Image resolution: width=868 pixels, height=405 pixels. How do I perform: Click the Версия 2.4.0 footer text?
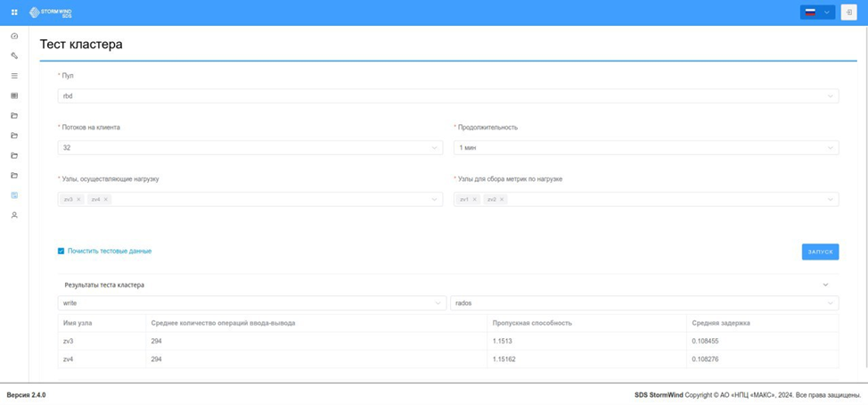tap(26, 395)
